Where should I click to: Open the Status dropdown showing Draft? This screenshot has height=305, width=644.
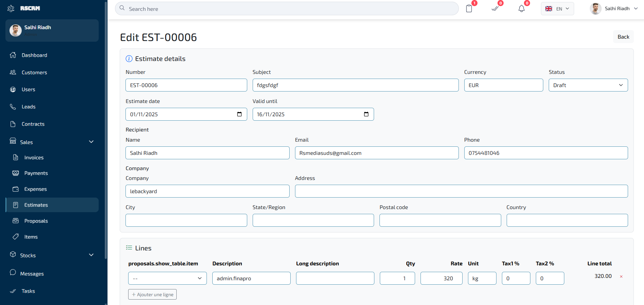click(x=588, y=85)
